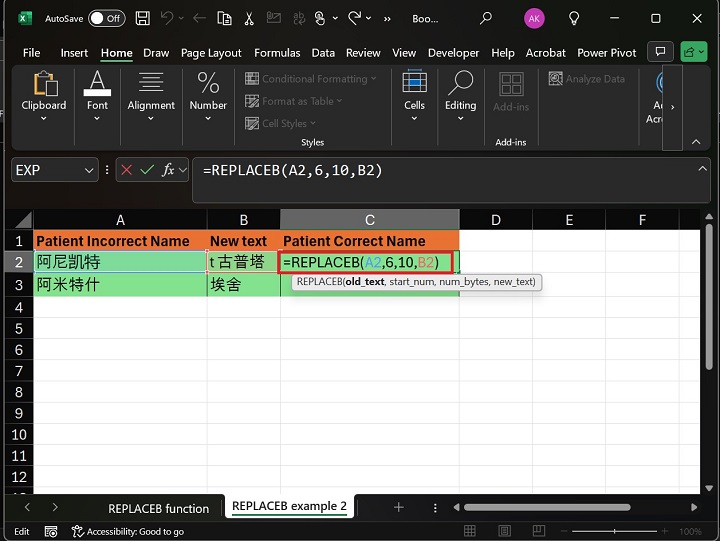
Task: Expand the Name Box dropdown
Action: 88,170
